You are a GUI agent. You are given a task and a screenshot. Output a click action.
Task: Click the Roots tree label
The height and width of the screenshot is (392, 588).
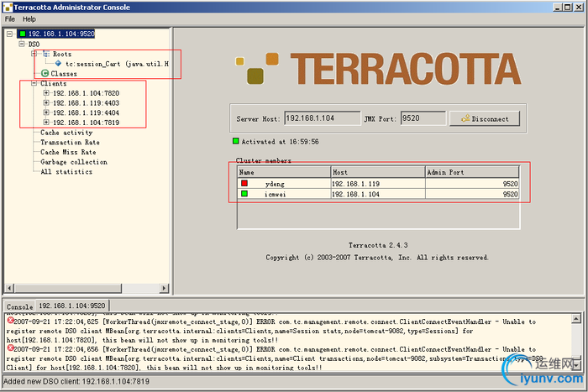(x=62, y=54)
